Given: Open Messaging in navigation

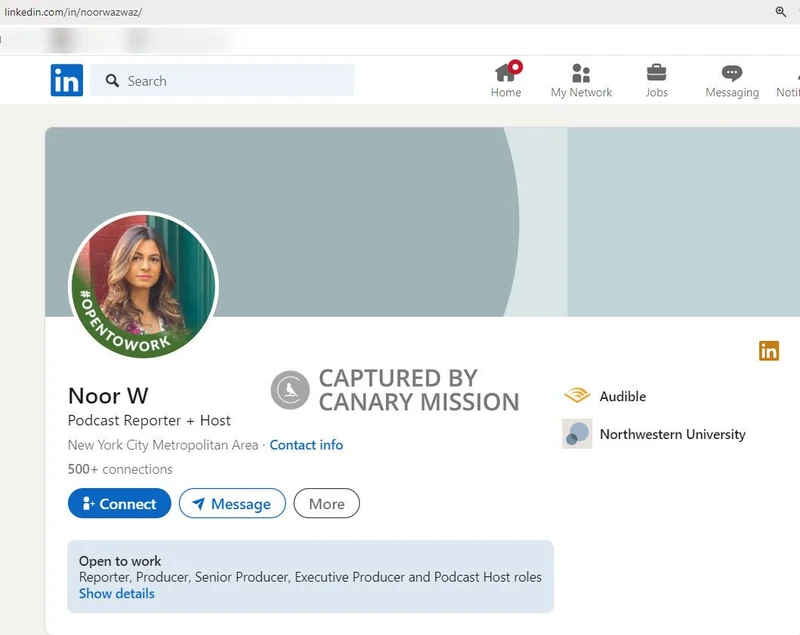Looking at the screenshot, I should click(732, 80).
